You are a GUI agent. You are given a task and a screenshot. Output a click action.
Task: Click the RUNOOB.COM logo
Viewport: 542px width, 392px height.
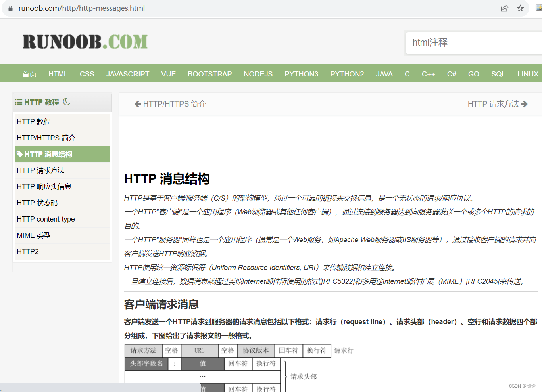click(85, 41)
